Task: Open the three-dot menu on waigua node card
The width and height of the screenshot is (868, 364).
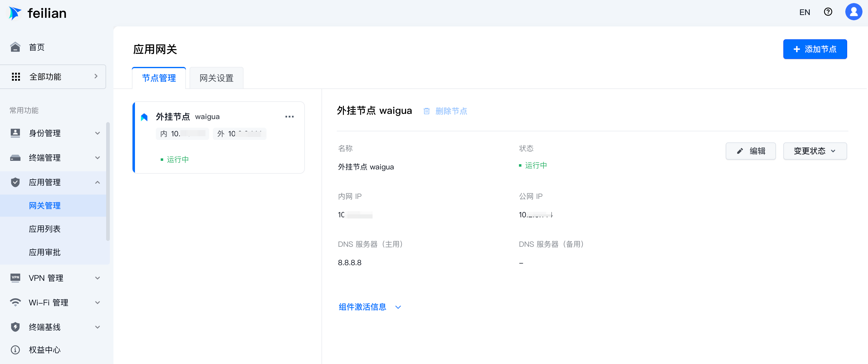Action: 289,117
